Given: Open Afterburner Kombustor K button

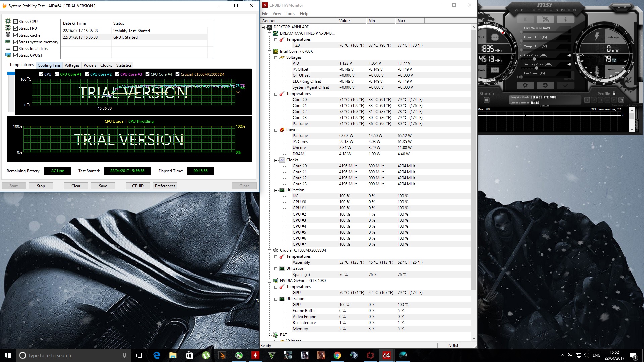Looking at the screenshot, I should click(525, 19).
